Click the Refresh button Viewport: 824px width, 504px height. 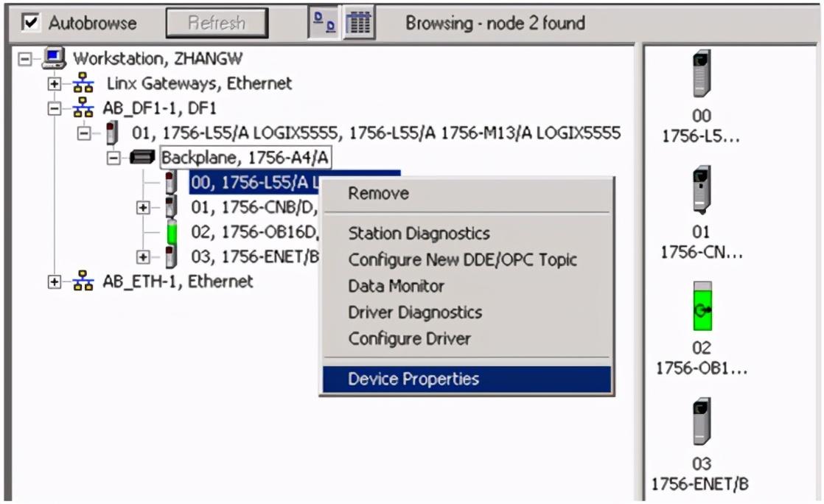(x=217, y=23)
